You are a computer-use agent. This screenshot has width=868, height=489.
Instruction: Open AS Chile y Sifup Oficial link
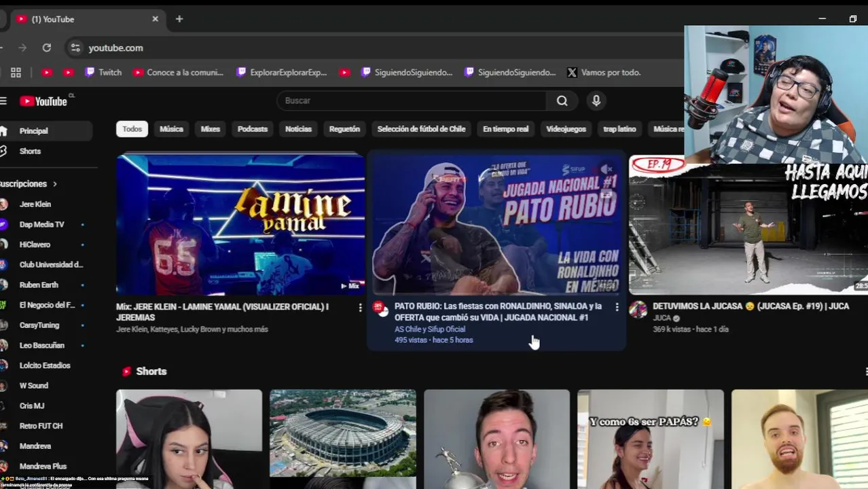430,329
